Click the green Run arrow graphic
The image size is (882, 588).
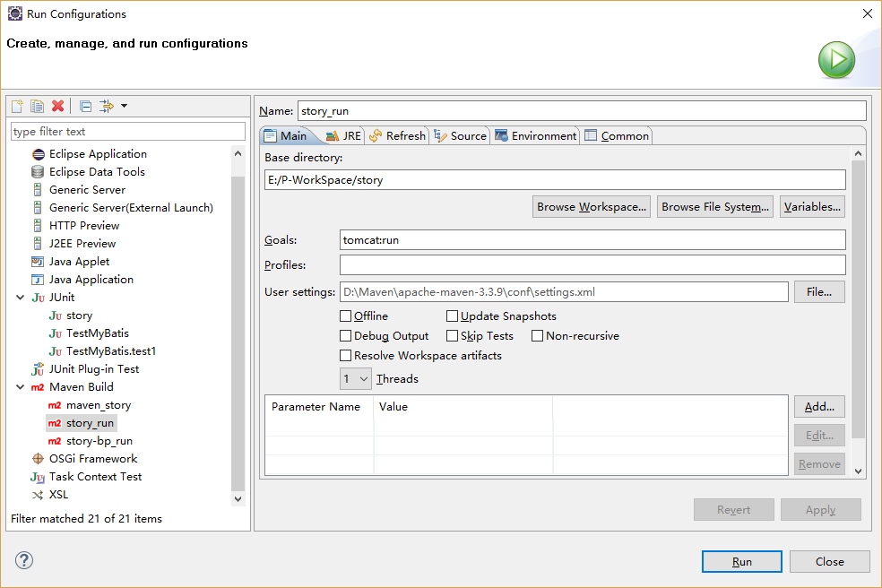[836, 60]
